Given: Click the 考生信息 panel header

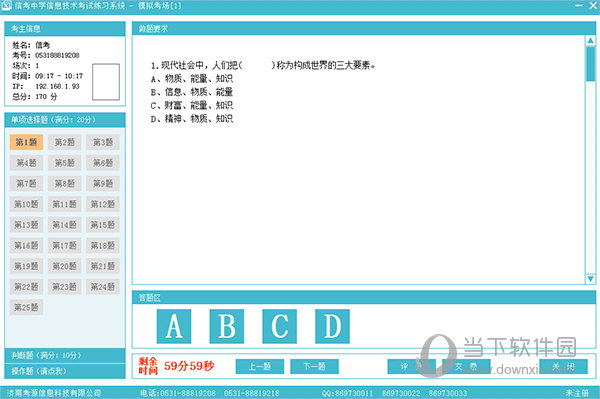Looking at the screenshot, I should click(x=65, y=29).
